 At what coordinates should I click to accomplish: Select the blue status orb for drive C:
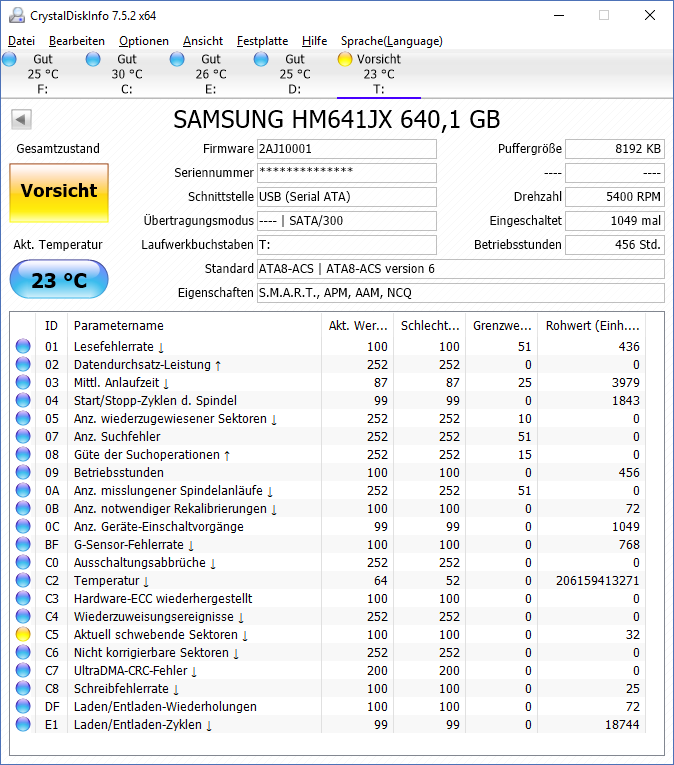[93, 60]
